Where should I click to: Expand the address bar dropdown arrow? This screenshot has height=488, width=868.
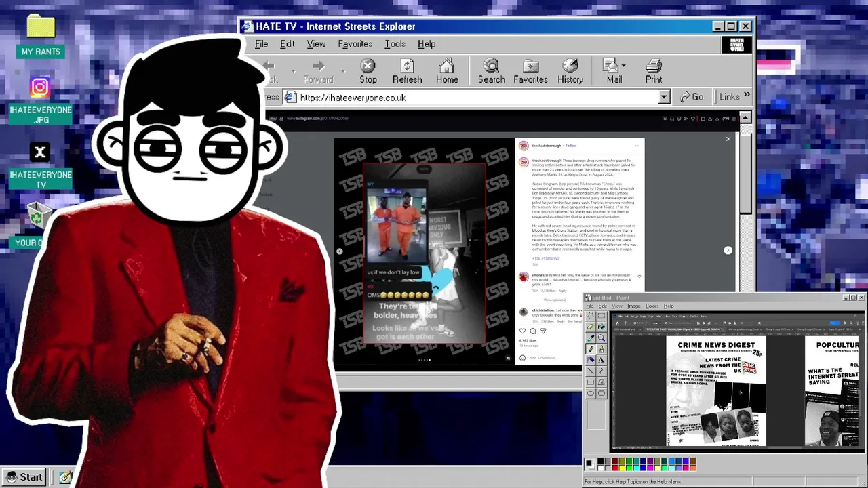(664, 98)
